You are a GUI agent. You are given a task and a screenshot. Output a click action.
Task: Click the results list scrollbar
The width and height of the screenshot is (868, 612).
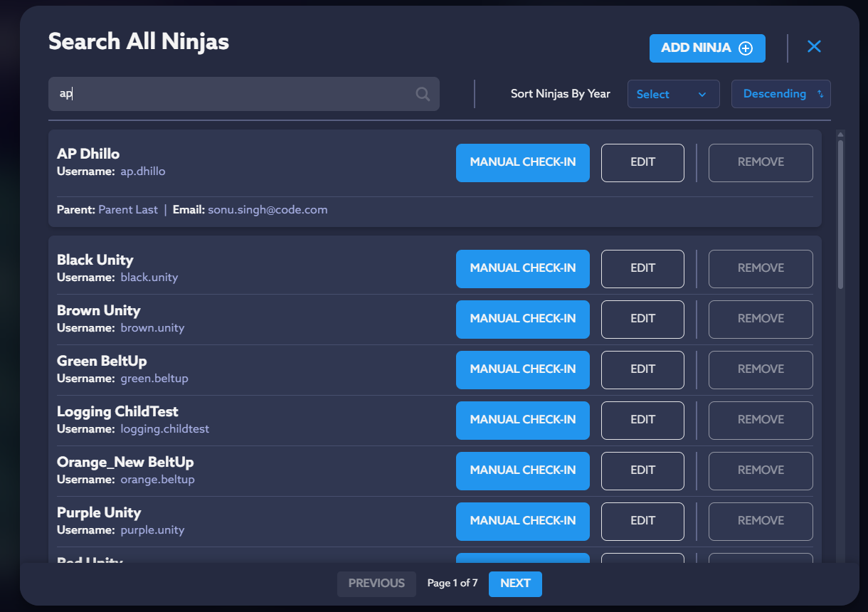click(840, 213)
